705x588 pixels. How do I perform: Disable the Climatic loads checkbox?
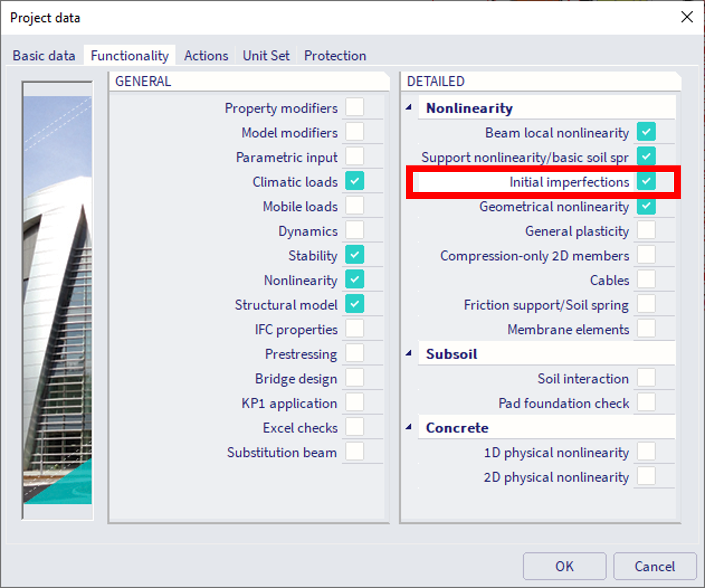355,181
